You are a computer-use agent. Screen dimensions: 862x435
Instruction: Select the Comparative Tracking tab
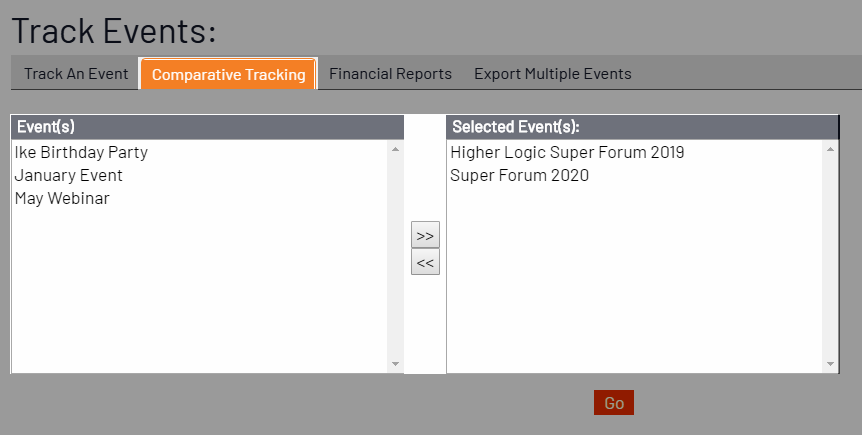[x=228, y=74]
